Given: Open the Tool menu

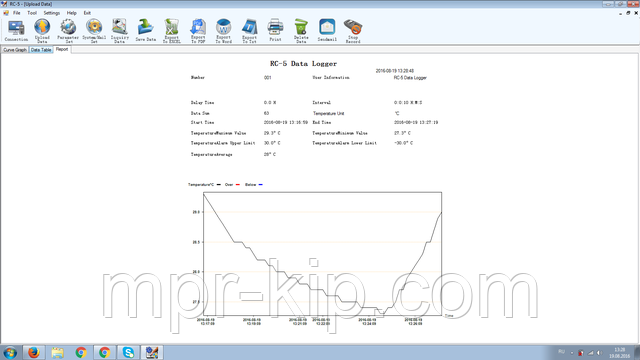Looking at the screenshot, I should pos(32,13).
